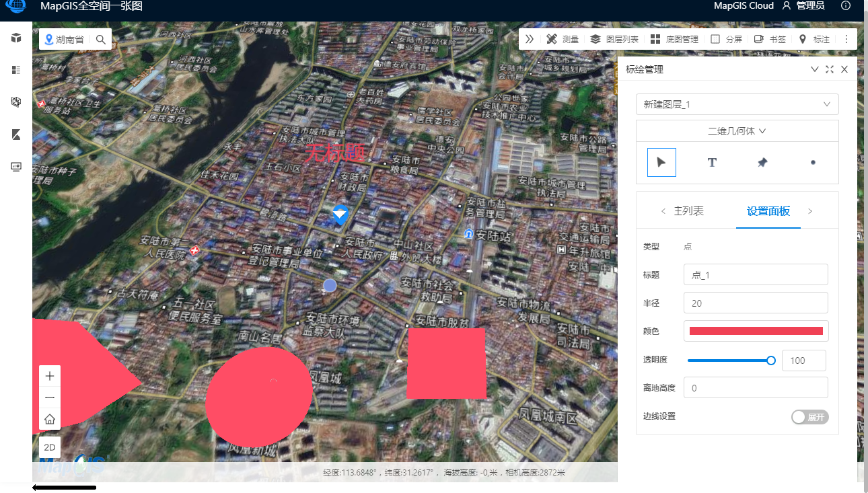Open the info icon in header

tap(846, 5)
